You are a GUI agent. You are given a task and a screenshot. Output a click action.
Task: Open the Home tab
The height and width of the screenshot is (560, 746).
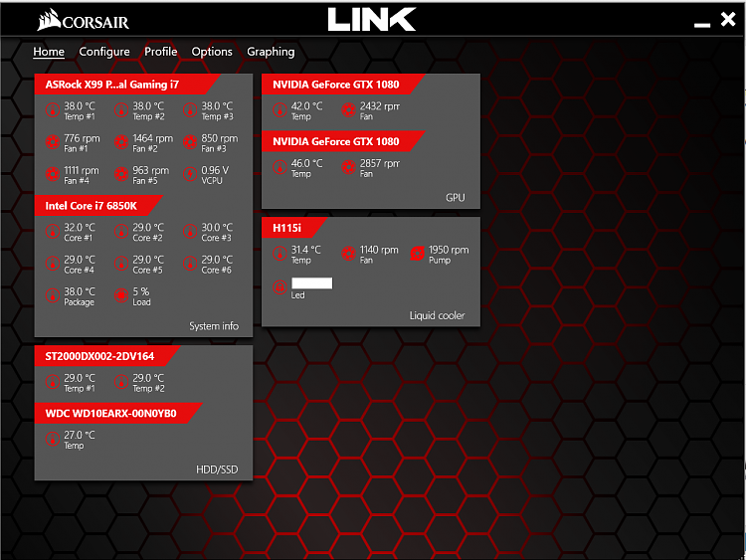click(x=49, y=52)
